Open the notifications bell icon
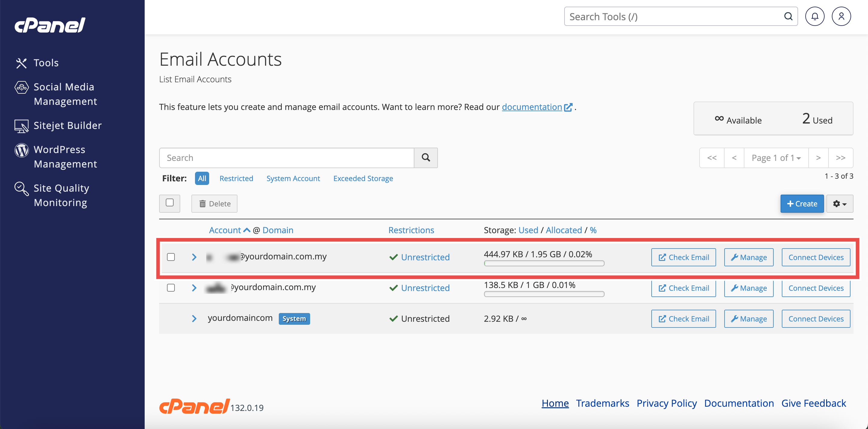The width and height of the screenshot is (868, 429). pos(814,17)
